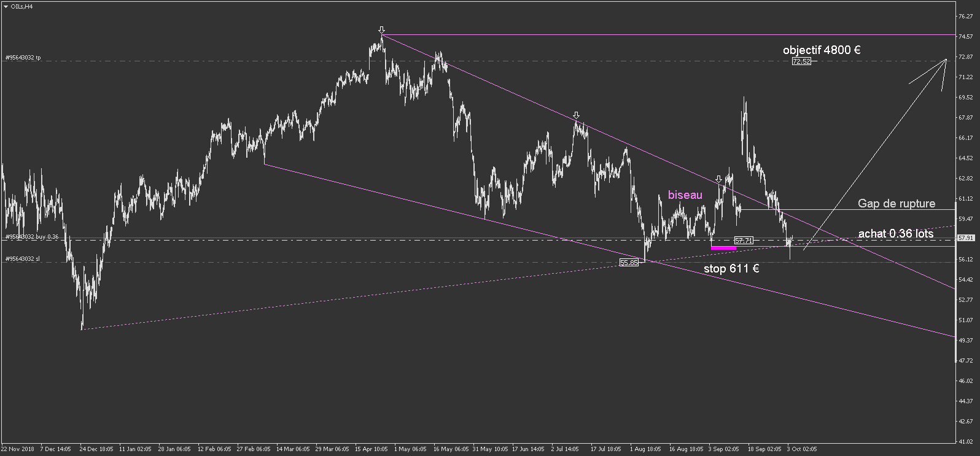Image resolution: width=980 pixels, height=456 pixels.
Task: Click the down arrow marker at July peak
Action: pos(576,115)
